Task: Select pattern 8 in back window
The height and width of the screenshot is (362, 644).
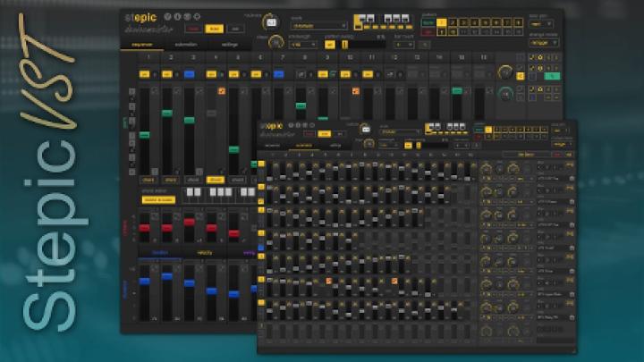Action: 518,22
